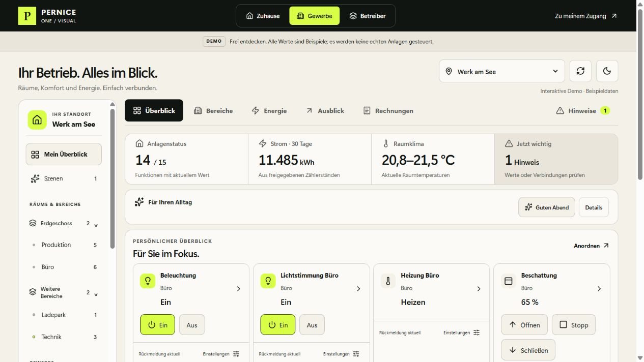Click the sidebar scrollbar thumb

(113, 178)
